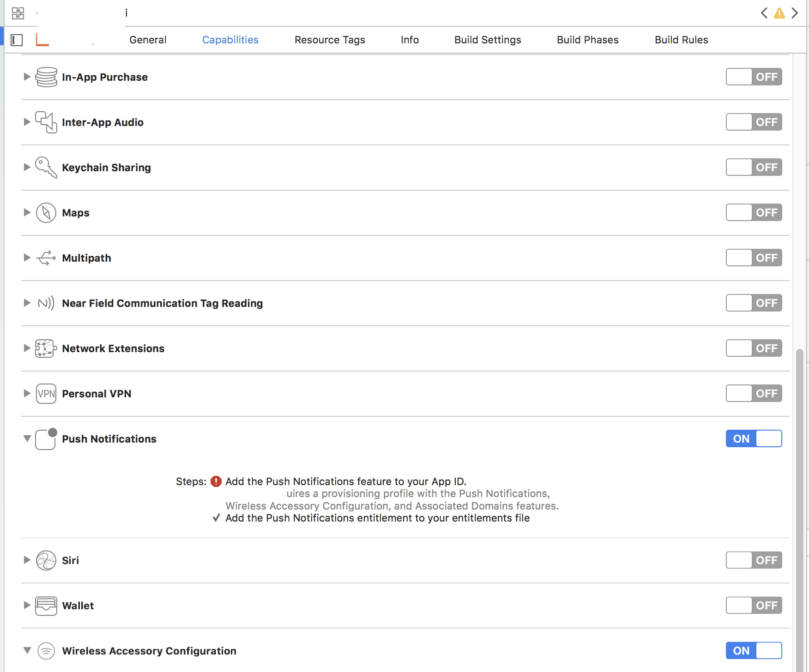The height and width of the screenshot is (672, 809).
Task: Switch to the Build Settings tab
Action: (x=488, y=40)
